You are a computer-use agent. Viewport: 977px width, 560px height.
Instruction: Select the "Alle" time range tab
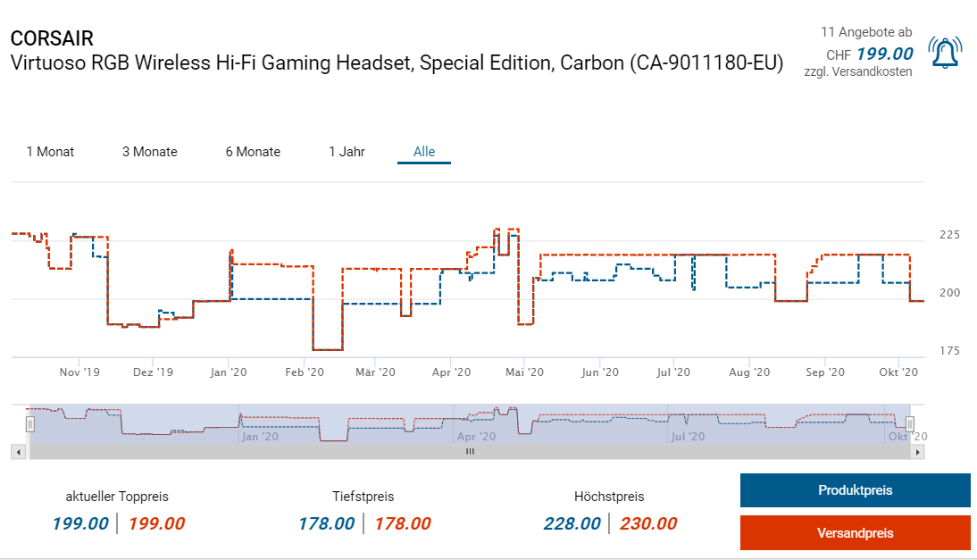point(424,152)
